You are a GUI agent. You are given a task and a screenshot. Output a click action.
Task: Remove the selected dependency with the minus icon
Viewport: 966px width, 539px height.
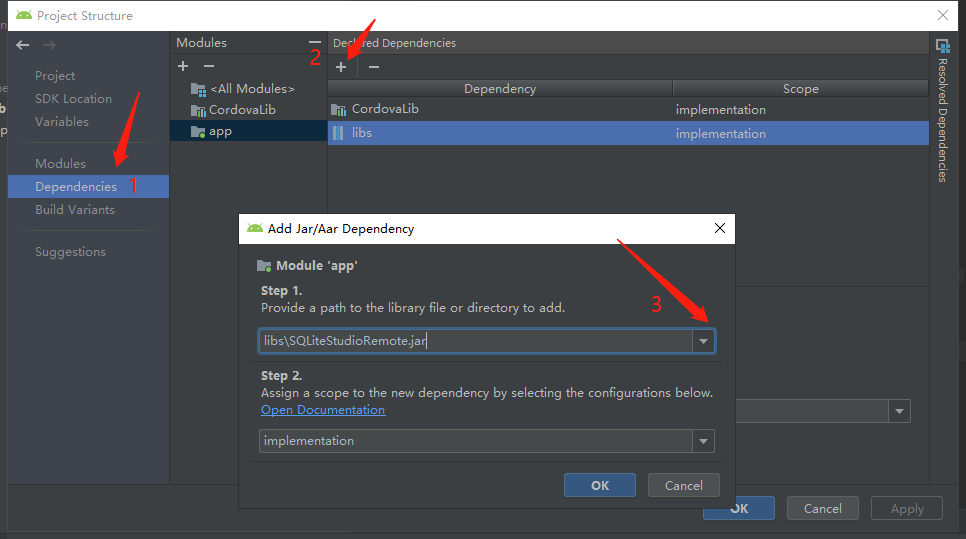[x=374, y=67]
